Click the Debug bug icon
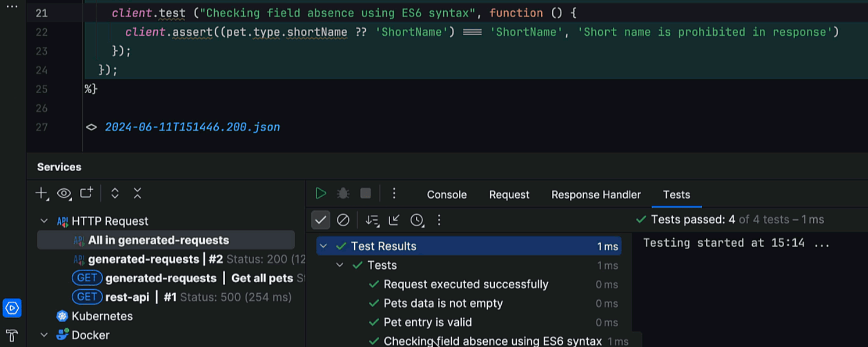Image resolution: width=868 pixels, height=347 pixels. 343,194
